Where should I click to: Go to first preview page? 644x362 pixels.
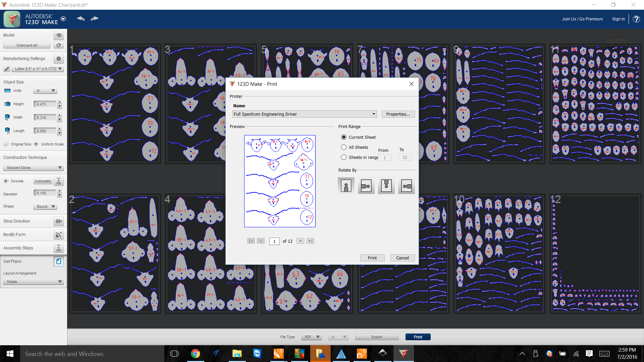coord(251,241)
